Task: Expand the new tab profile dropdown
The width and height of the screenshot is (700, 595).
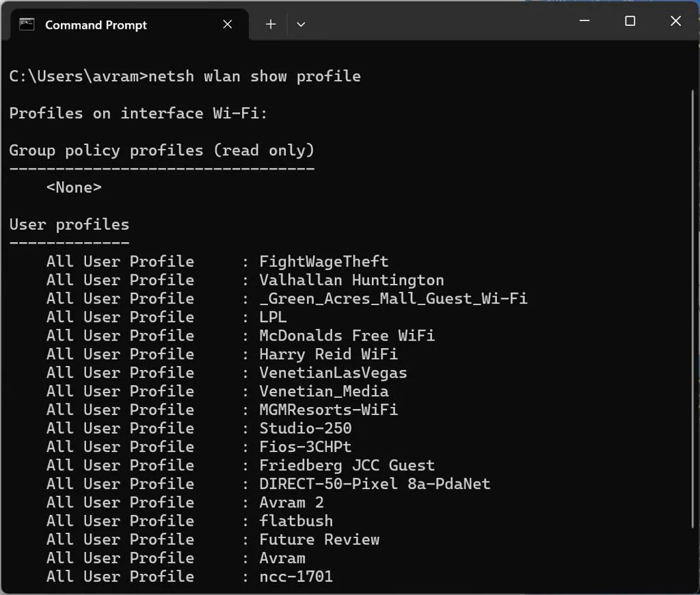Action: click(301, 24)
